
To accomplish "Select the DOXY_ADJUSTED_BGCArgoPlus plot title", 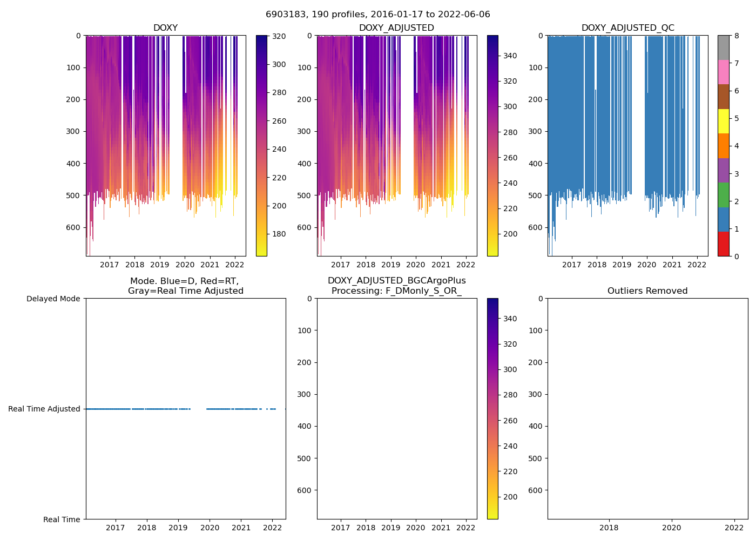I will click(x=396, y=286).
